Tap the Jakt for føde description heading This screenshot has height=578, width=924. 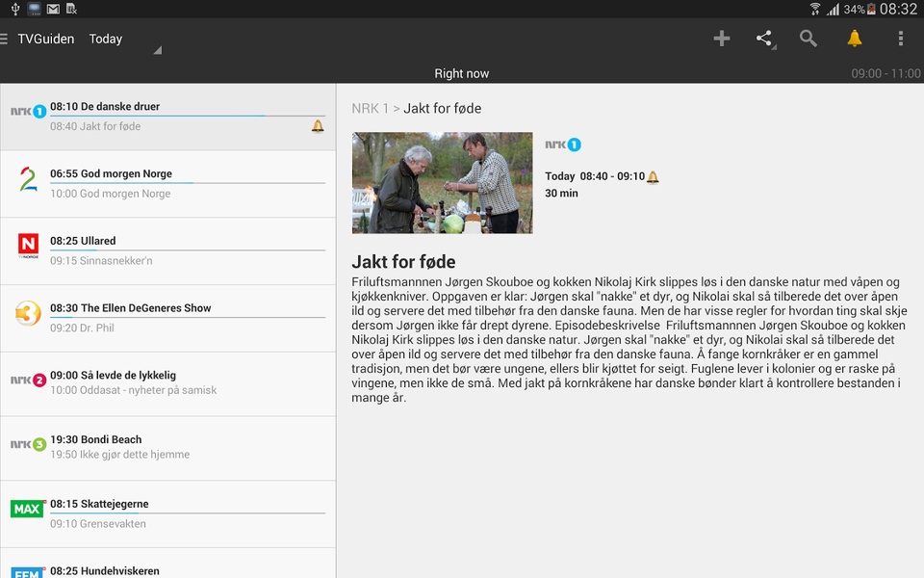coord(403,262)
